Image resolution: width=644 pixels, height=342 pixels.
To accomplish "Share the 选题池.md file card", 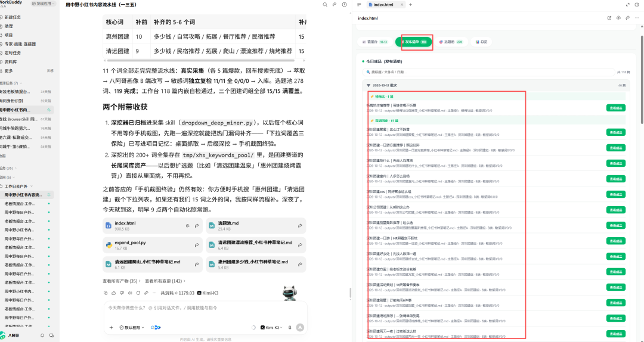I will click(x=300, y=226).
